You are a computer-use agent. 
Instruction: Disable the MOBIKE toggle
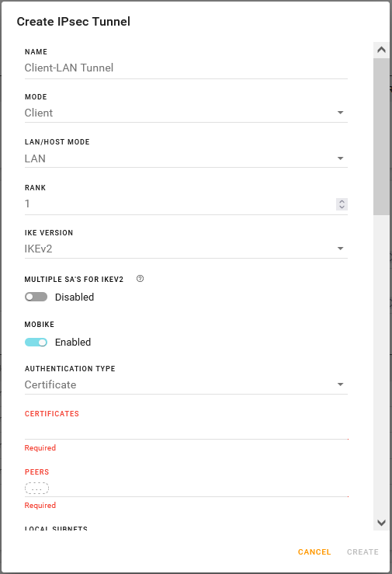[36, 343]
